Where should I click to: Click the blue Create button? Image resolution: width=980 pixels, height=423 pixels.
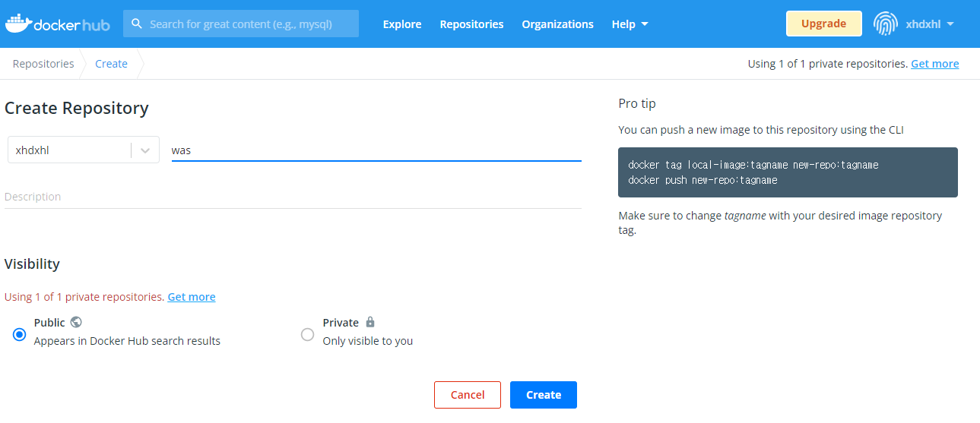(544, 395)
